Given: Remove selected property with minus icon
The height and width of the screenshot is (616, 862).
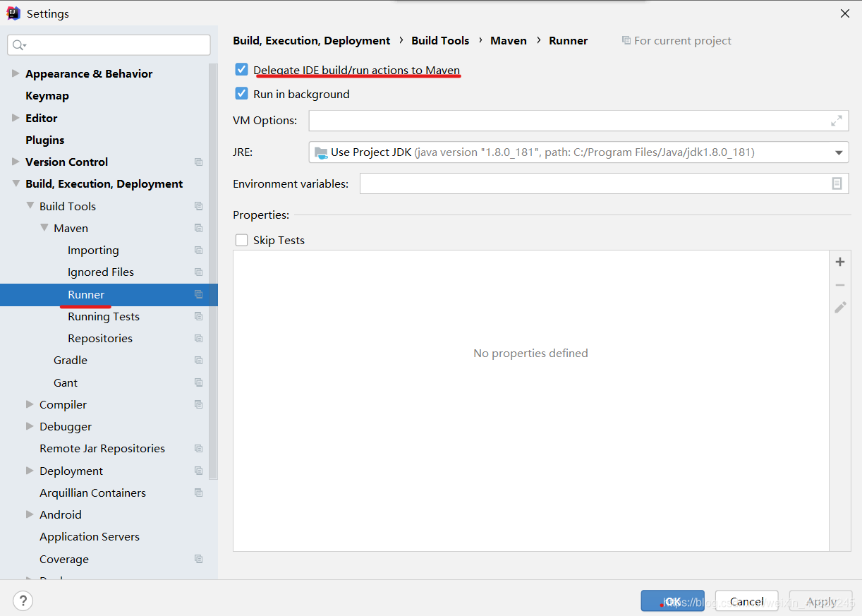Looking at the screenshot, I should click(839, 284).
